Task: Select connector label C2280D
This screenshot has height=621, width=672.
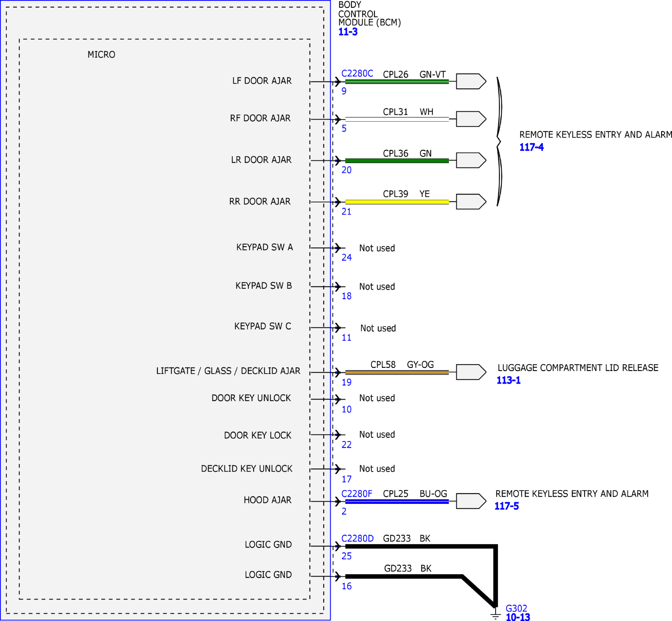Action: point(357,538)
